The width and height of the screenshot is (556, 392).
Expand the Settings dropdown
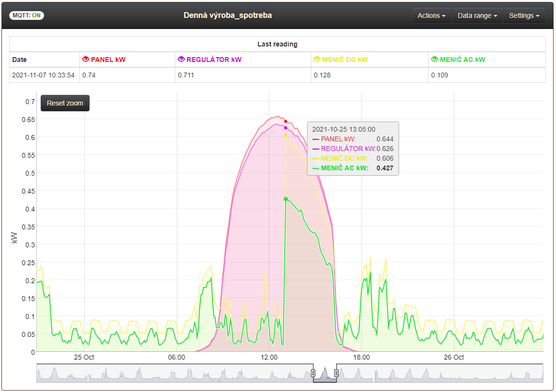[524, 15]
